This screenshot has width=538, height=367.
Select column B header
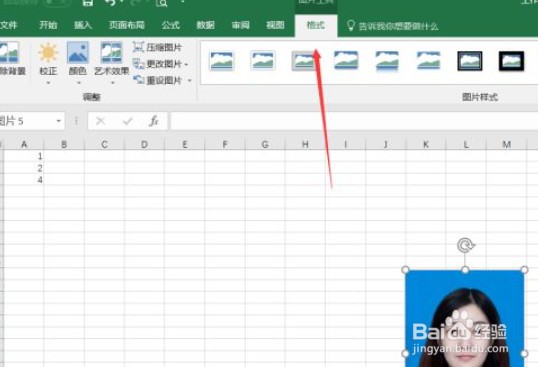point(64,144)
